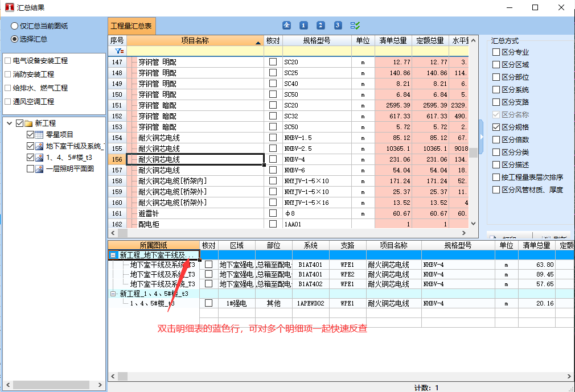Collapse the 新工程_1、4、5#楼_t3 detail group
The image size is (575, 392).
113,294
